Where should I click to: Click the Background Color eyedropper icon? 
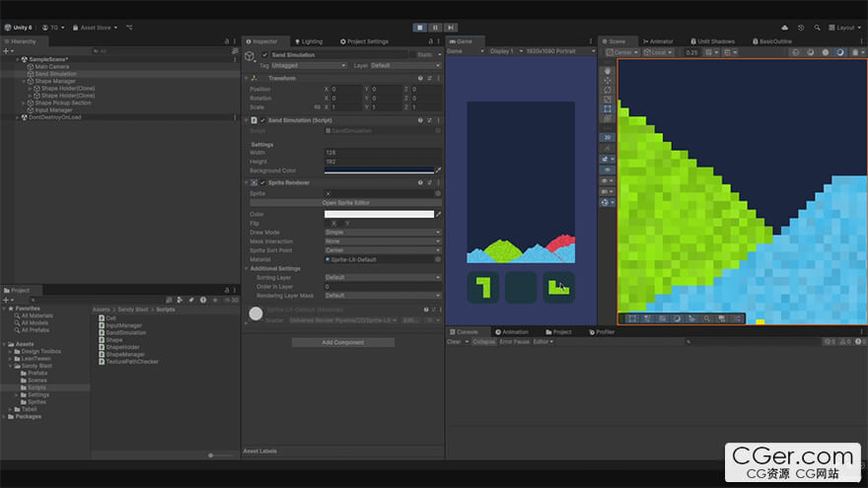[438, 170]
